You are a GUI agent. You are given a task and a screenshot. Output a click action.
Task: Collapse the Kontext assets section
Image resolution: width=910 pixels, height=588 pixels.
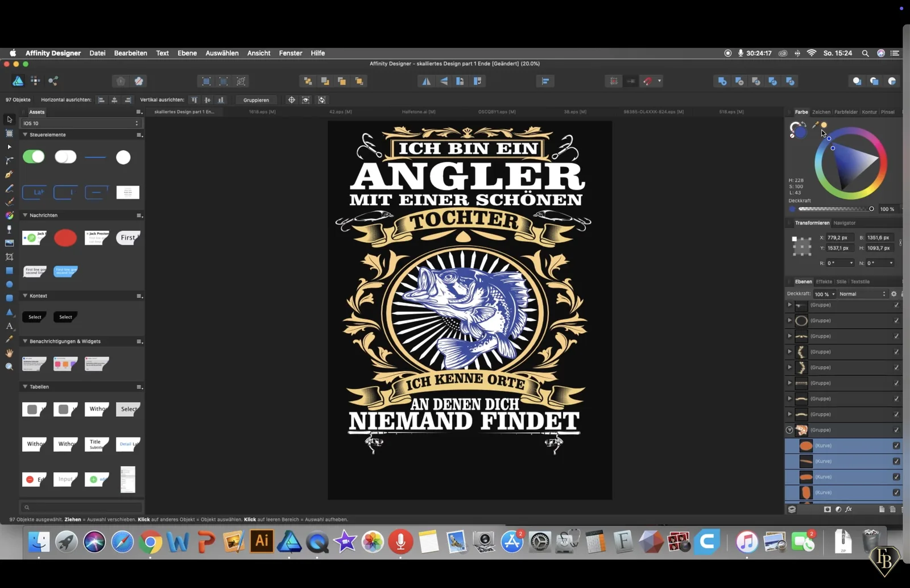(x=25, y=296)
